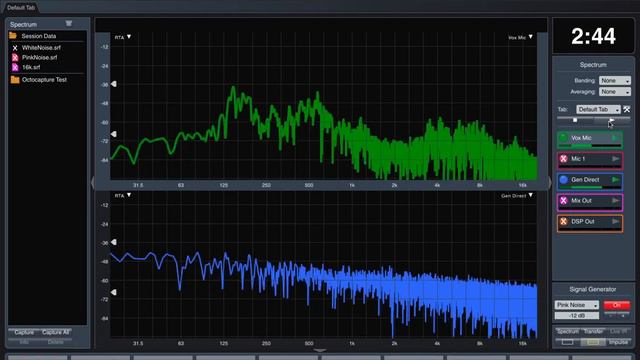Select the WhiteNoise.srf trace name
The width and height of the screenshot is (640, 360).
pos(41,48)
